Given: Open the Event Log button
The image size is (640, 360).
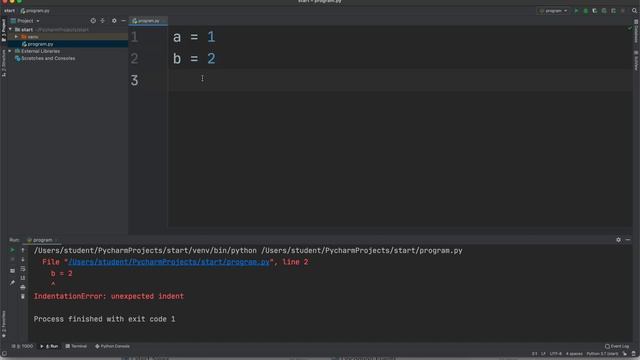Looking at the screenshot, I should point(617,346).
